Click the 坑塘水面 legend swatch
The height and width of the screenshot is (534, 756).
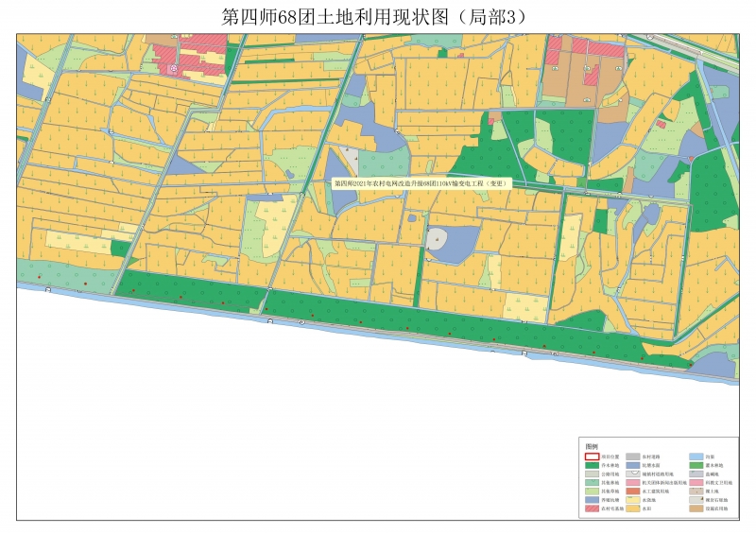point(634,465)
